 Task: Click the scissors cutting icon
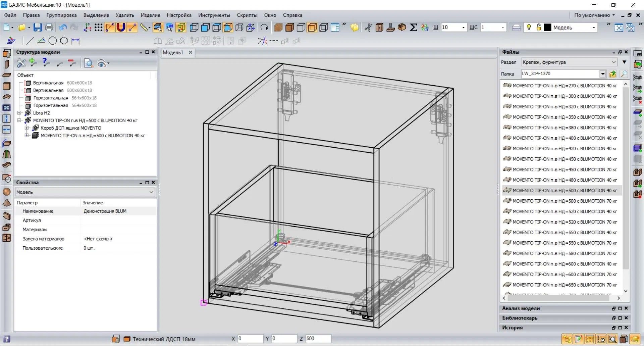[x=368, y=28]
